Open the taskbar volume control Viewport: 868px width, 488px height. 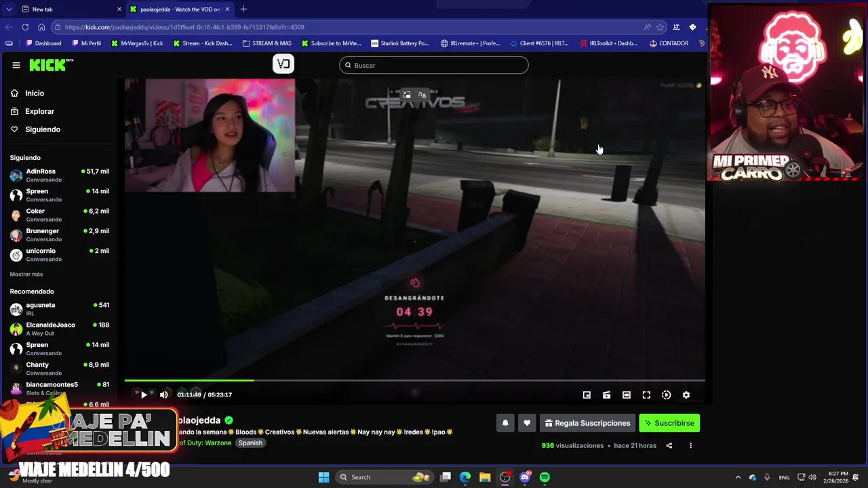(x=813, y=477)
